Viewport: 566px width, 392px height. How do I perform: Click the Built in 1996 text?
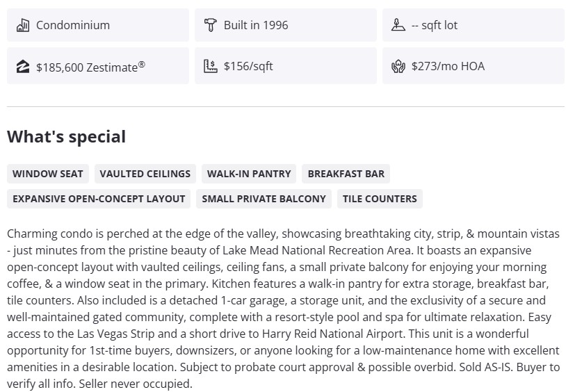point(255,26)
